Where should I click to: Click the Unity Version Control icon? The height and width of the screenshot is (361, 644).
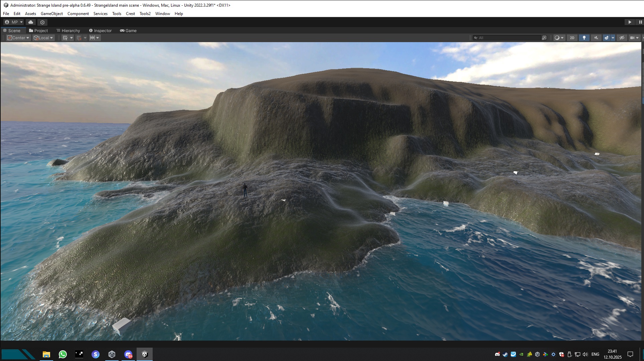pos(42,22)
